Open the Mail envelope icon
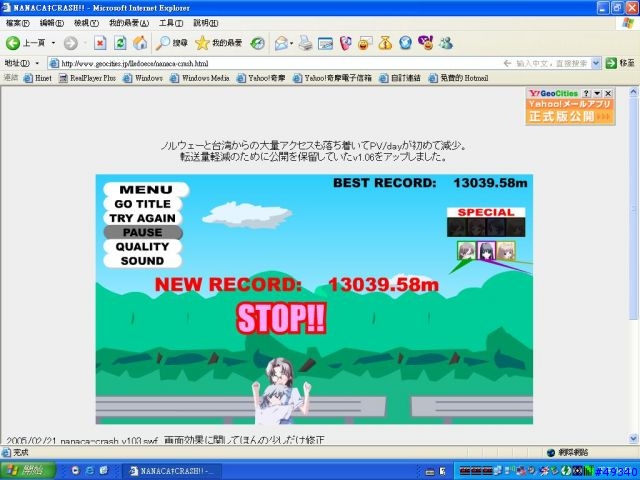 click(281, 43)
